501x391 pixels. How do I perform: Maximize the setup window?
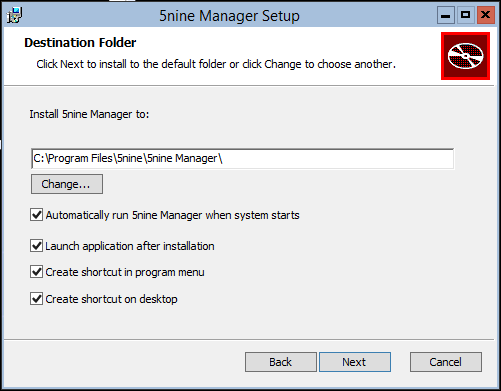coord(466,15)
